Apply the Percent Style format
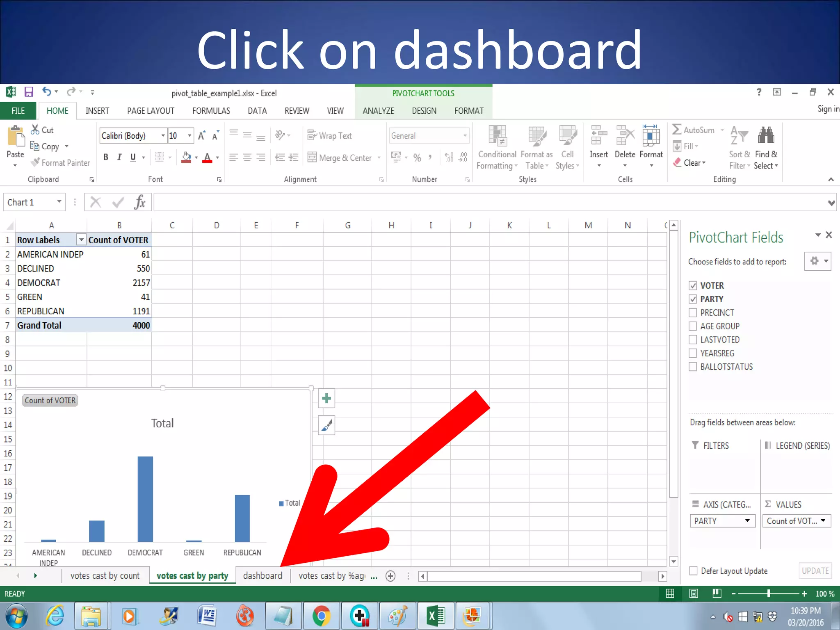The height and width of the screenshot is (630, 840). pos(417,157)
